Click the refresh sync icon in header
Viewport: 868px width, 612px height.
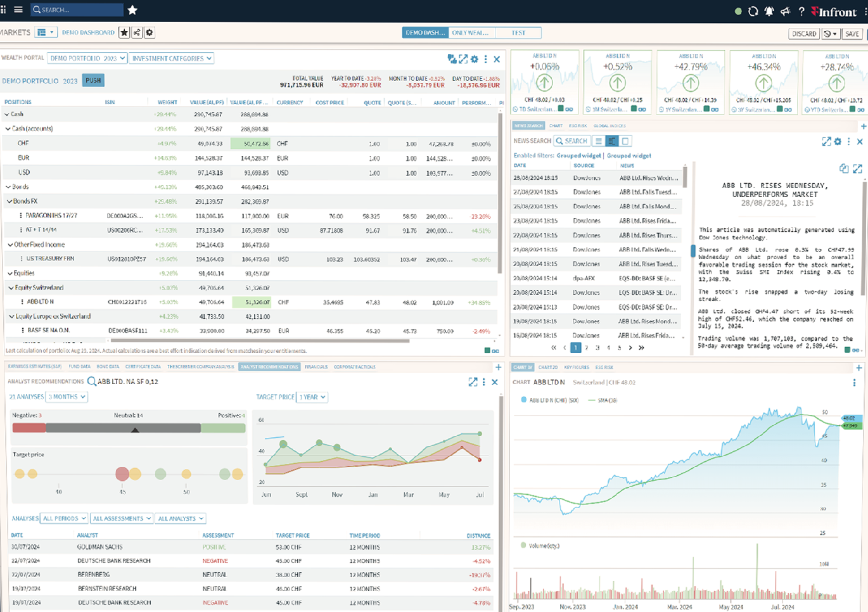click(x=753, y=11)
